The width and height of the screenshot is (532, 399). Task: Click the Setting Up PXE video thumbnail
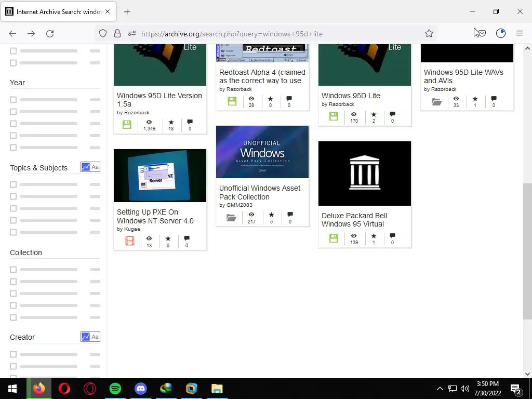[160, 176]
